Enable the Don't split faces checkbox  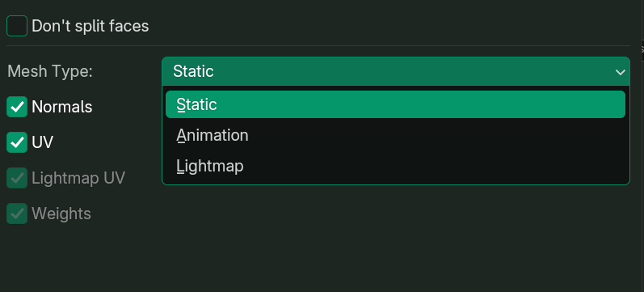pos(17,26)
